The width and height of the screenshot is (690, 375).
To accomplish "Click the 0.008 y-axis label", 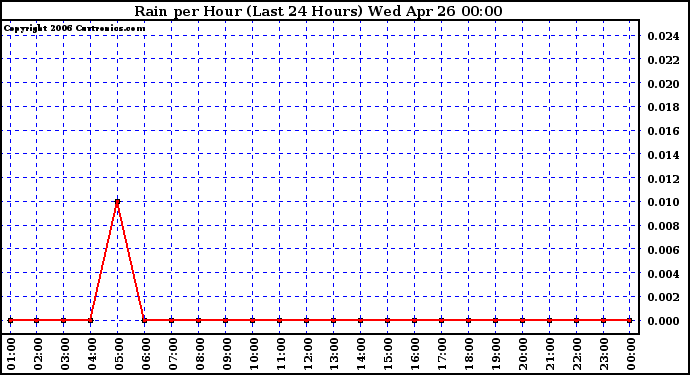I will 663,226.
